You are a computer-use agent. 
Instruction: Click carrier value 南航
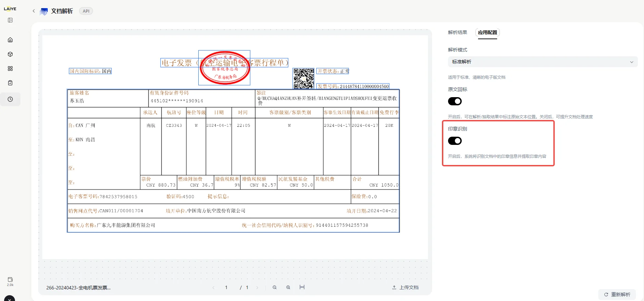151,125
